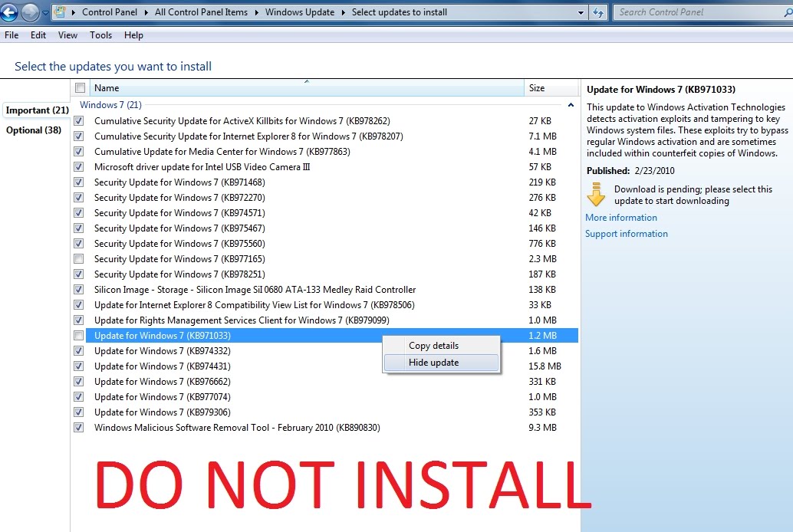793x532 pixels.
Task: Click the Update for Windows 7 (KB971033) details title
Action: tap(661, 90)
